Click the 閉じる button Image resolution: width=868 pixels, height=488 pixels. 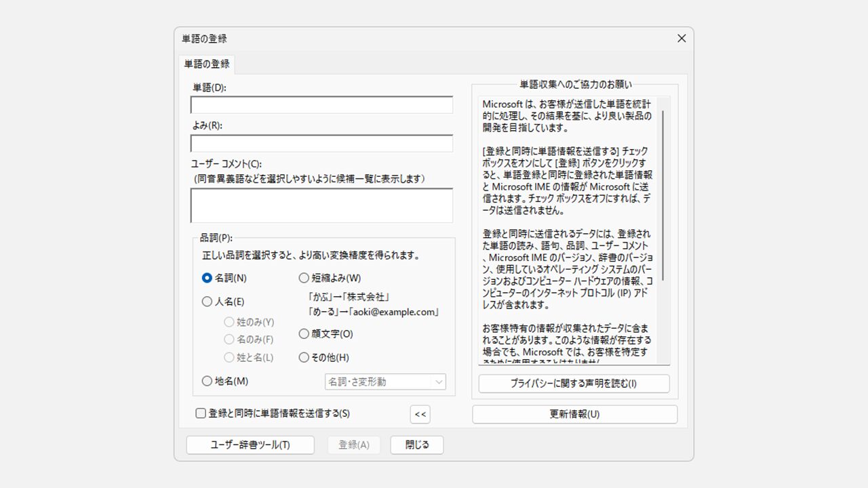417,445
